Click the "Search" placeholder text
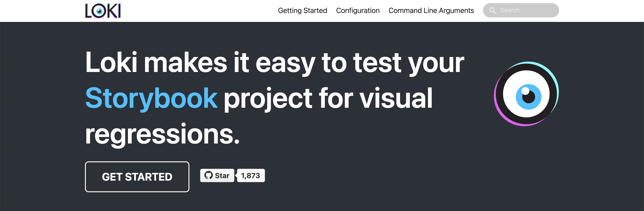Screen dimensions: 644x211 510,10
